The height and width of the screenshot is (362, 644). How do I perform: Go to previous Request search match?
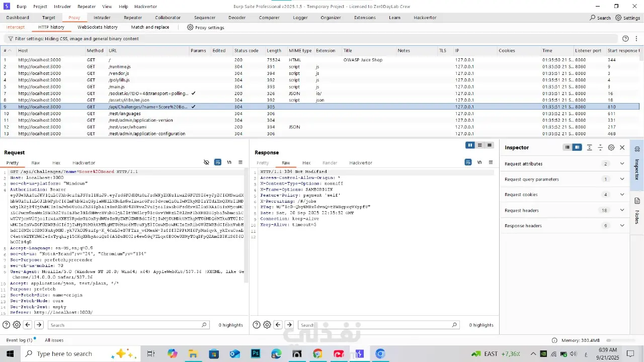[28, 325]
